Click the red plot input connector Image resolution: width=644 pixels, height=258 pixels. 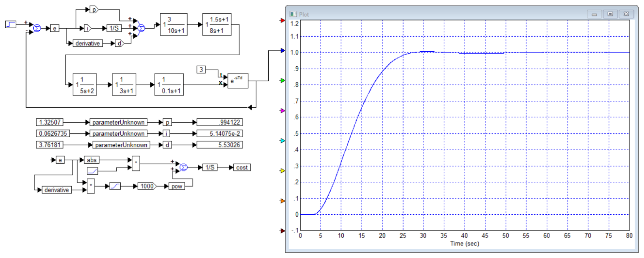coord(282,21)
